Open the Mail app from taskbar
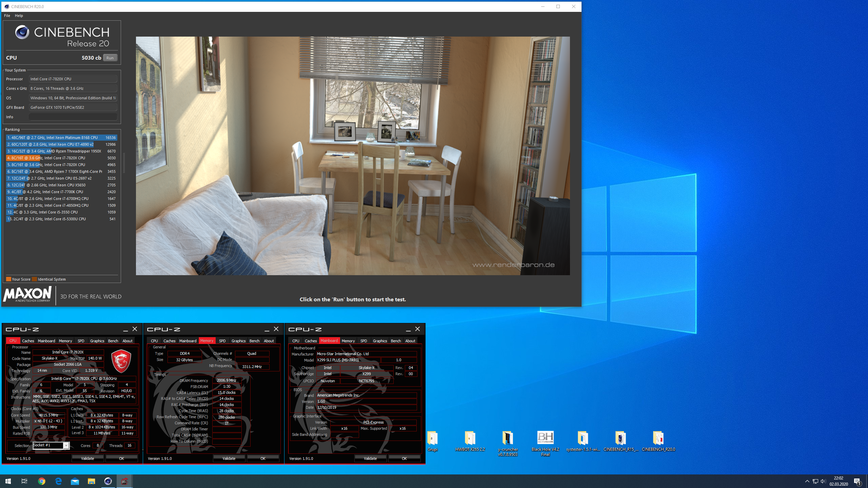Image resolution: width=868 pixels, height=488 pixels. pos(75,481)
